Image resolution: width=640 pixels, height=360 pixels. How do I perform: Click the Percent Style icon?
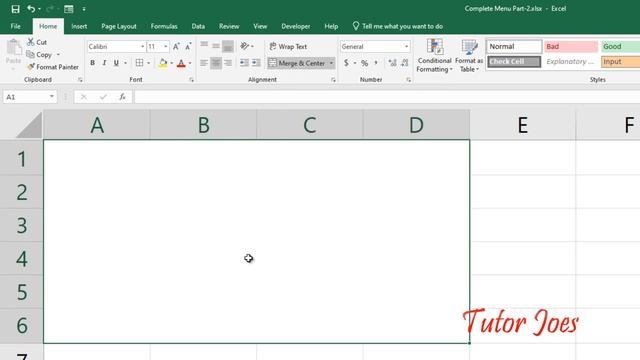click(364, 63)
